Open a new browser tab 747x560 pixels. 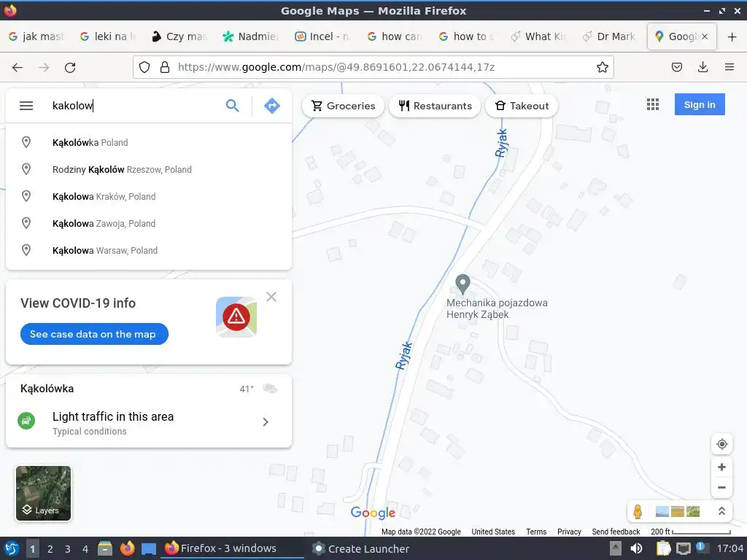coord(732,36)
